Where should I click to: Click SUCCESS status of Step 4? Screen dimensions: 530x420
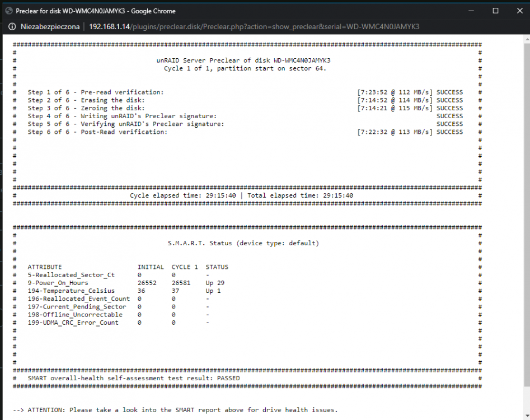pyautogui.click(x=449, y=116)
